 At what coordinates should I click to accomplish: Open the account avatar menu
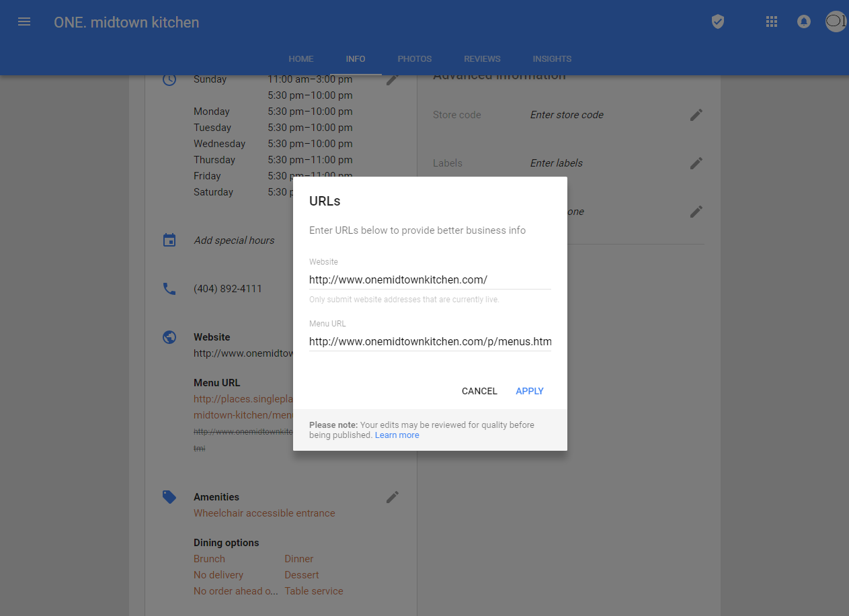click(836, 21)
